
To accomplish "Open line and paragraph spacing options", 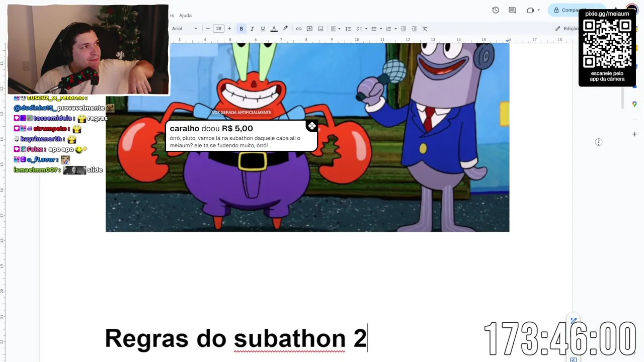I will click(x=348, y=29).
